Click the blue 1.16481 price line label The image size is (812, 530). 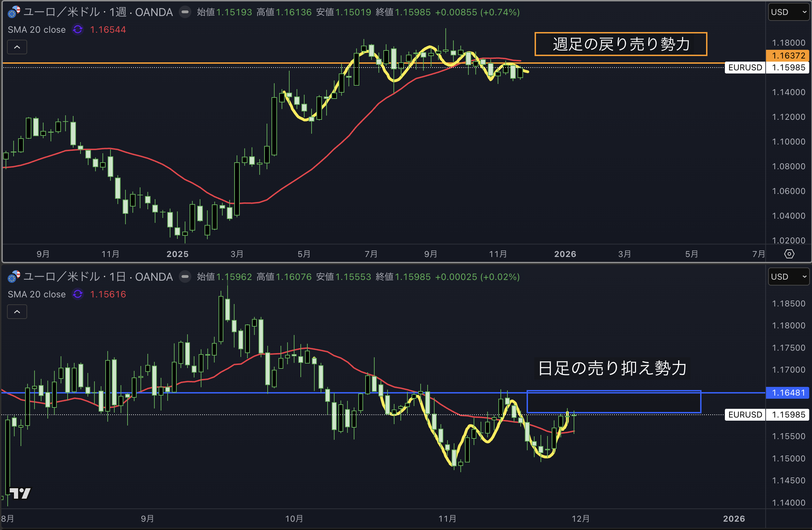pos(788,393)
